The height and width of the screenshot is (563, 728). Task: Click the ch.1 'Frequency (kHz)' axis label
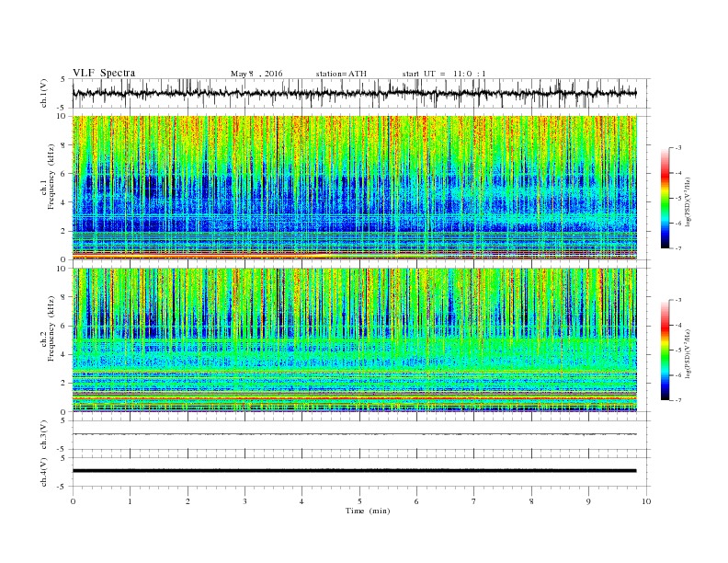coord(51,177)
